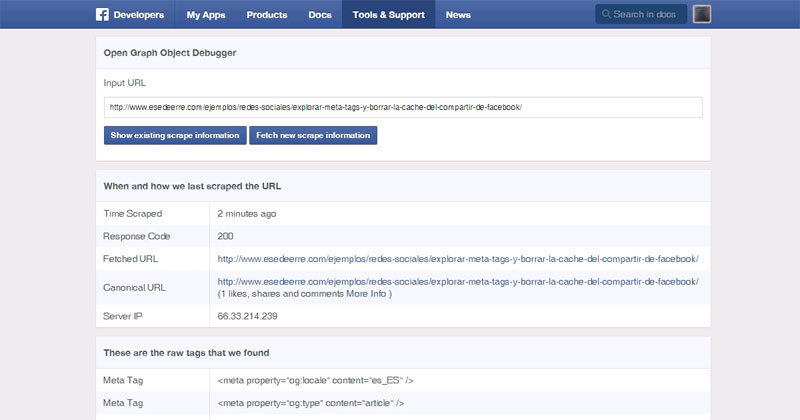Select the Tools & Support menu
The image size is (800, 420).
click(388, 14)
